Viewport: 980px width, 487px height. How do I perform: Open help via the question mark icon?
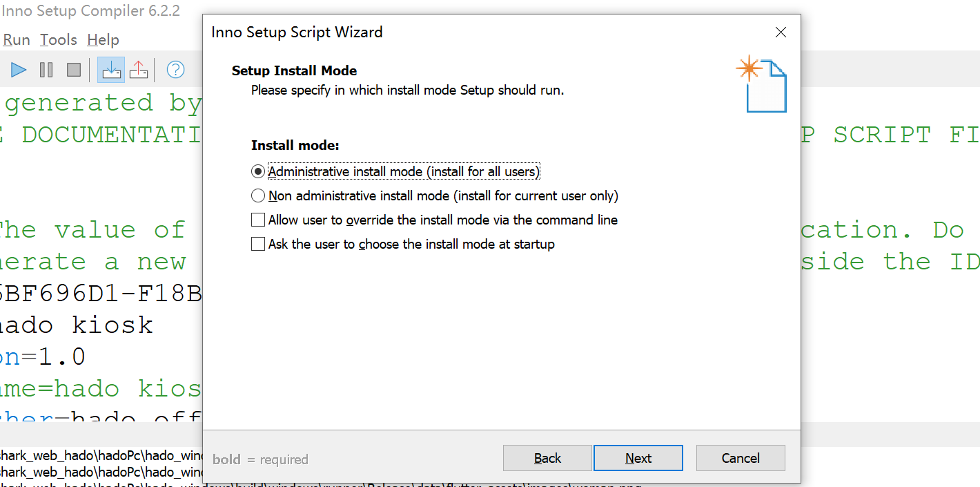(175, 69)
